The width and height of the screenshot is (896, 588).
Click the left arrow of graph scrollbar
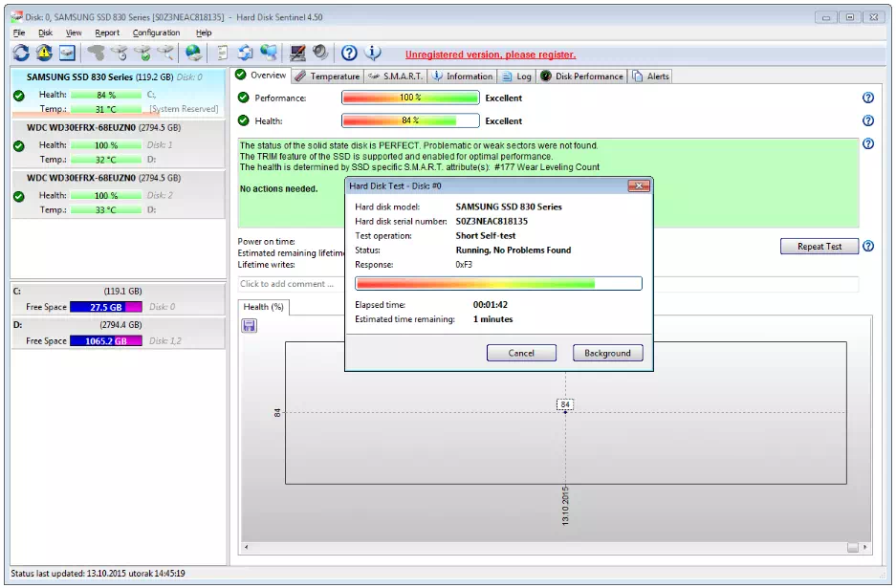[247, 548]
